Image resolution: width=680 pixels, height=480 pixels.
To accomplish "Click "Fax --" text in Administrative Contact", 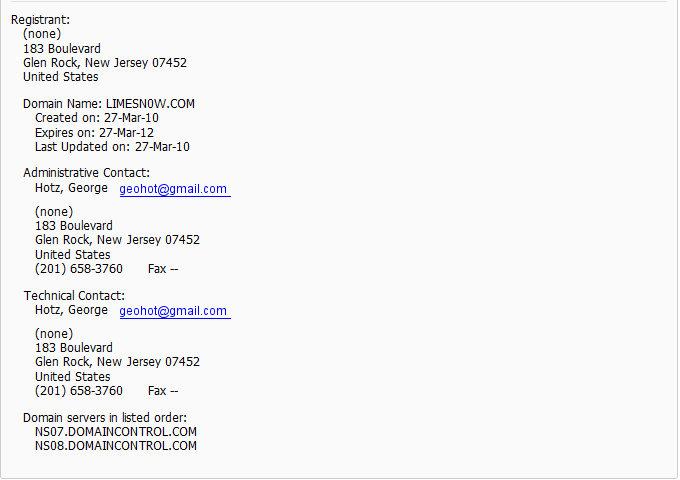I will tap(163, 269).
